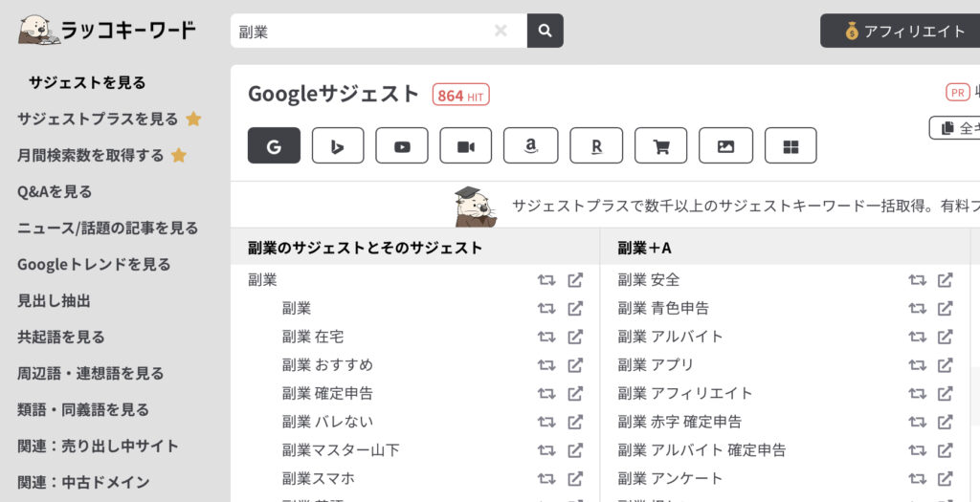The image size is (980, 502).
Task: Click re-search icon for 副業 おすすめ
Action: point(546,364)
